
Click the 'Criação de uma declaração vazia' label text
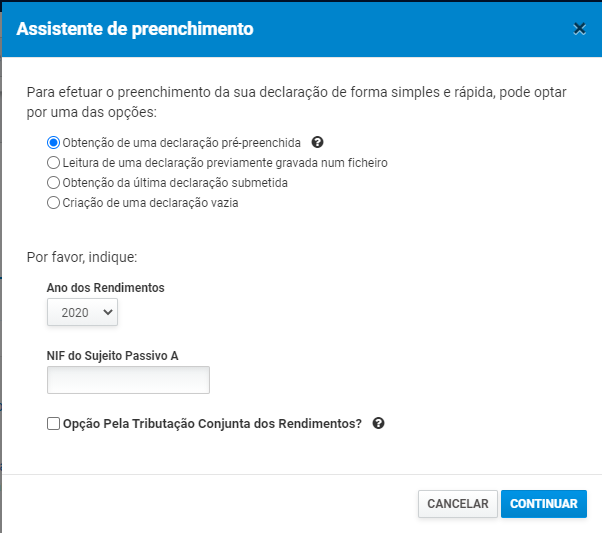[x=150, y=203]
